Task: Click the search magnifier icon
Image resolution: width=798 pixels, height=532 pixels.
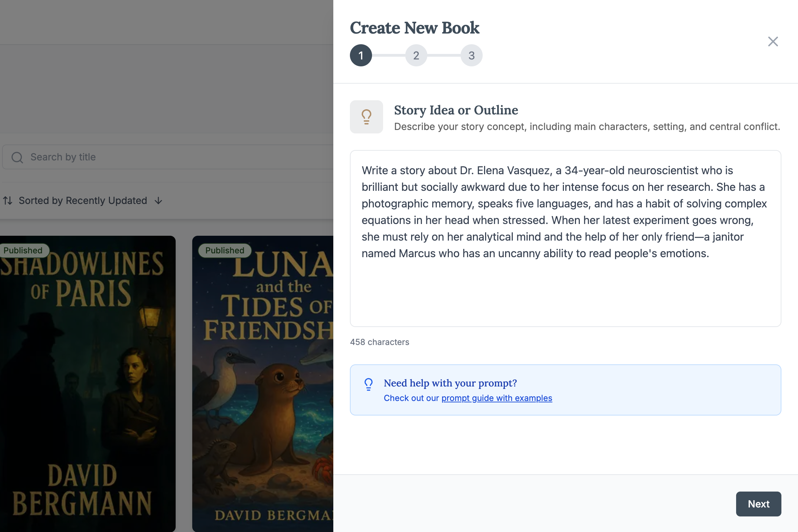Action: point(17,157)
